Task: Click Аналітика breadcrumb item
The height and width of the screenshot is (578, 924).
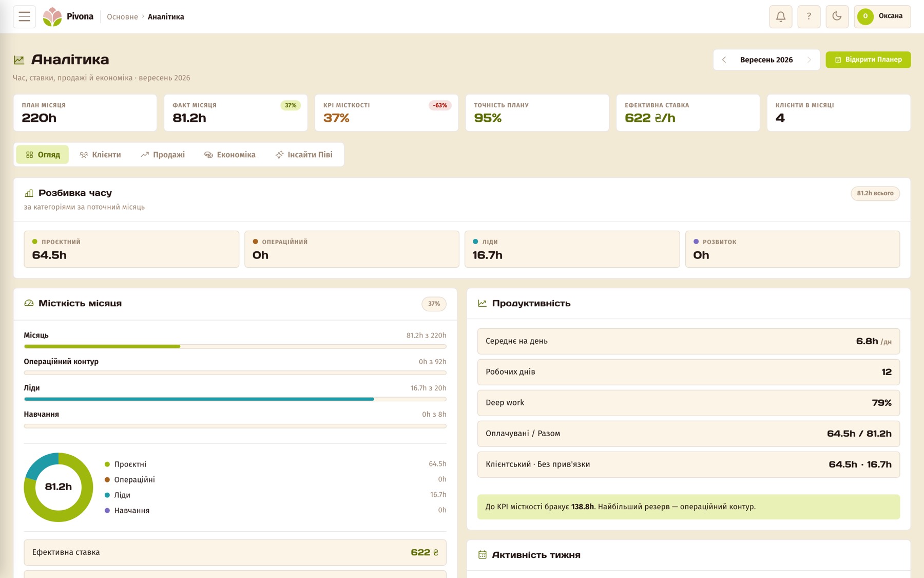Action: pyautogui.click(x=166, y=17)
